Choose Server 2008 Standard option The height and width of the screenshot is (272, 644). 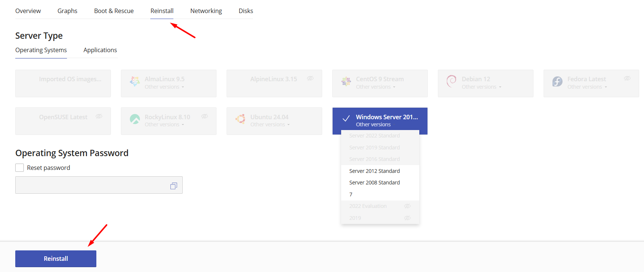coord(374,183)
